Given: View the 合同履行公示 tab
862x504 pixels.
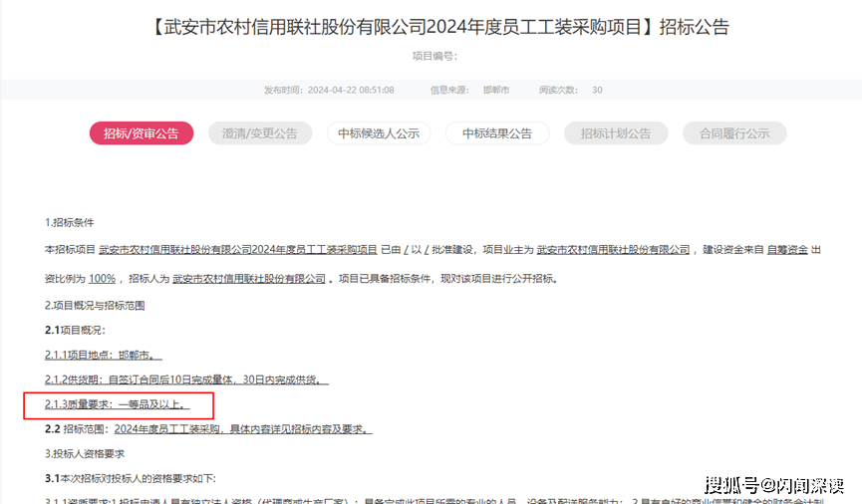Looking at the screenshot, I should [734, 133].
